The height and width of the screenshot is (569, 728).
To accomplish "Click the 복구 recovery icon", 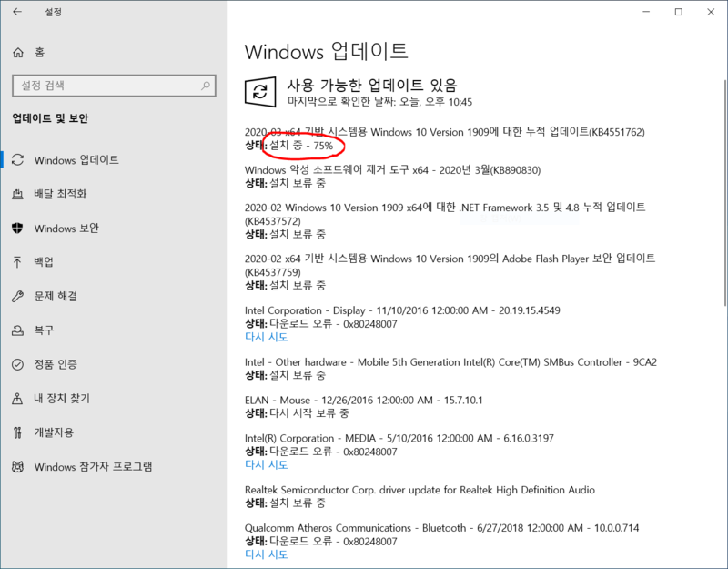I will pos(17,330).
